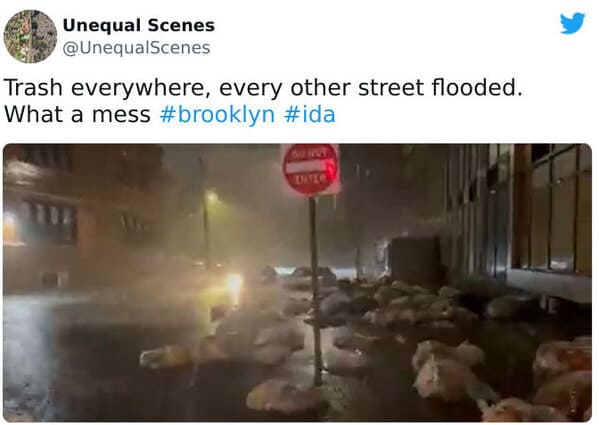Screen dimensions: 599x425
Task: Click the orange trash bags at bottom right
Action: 562,378
